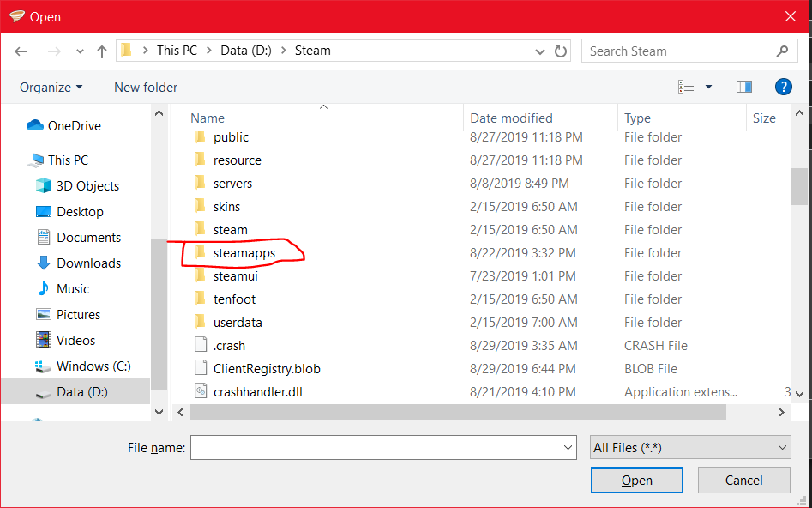The height and width of the screenshot is (508, 812).
Task: Click file list vertical scroll down arrow
Action: pyautogui.click(x=799, y=394)
